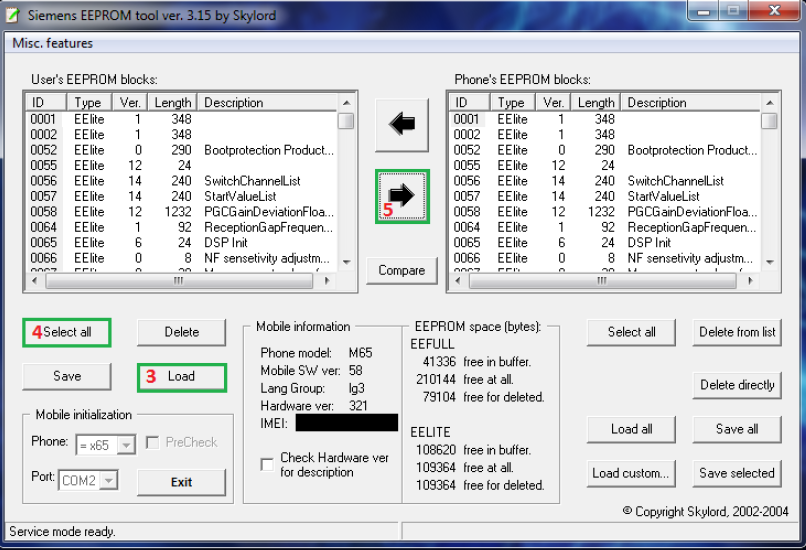Click the Service mode ready status text
The height and width of the screenshot is (550, 806).
click(62, 531)
